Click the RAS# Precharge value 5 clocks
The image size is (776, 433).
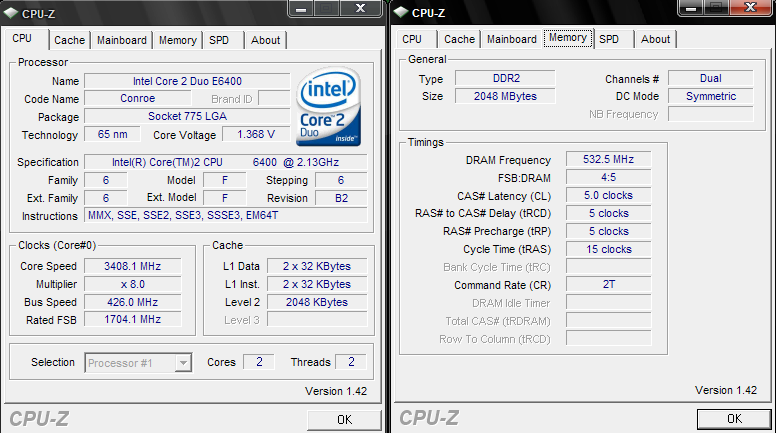click(x=609, y=231)
